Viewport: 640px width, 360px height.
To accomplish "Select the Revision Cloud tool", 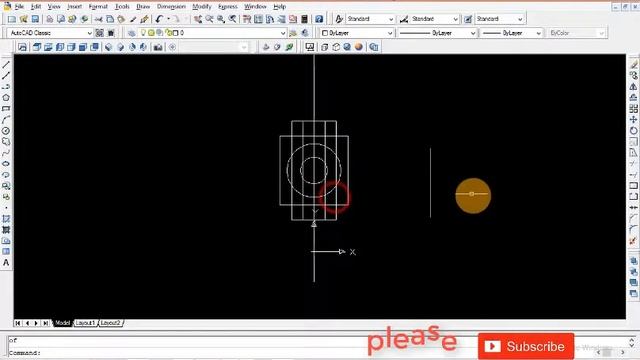I will 6,142.
